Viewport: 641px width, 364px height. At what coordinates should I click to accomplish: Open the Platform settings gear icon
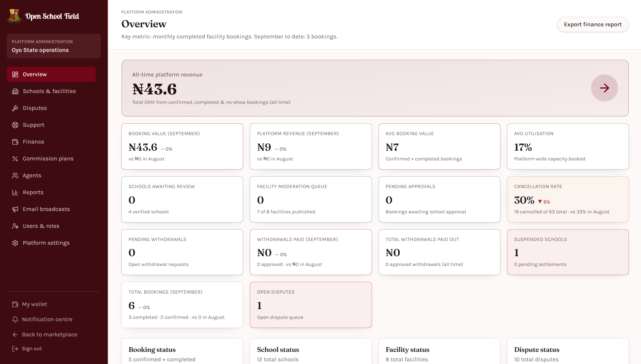tap(15, 243)
